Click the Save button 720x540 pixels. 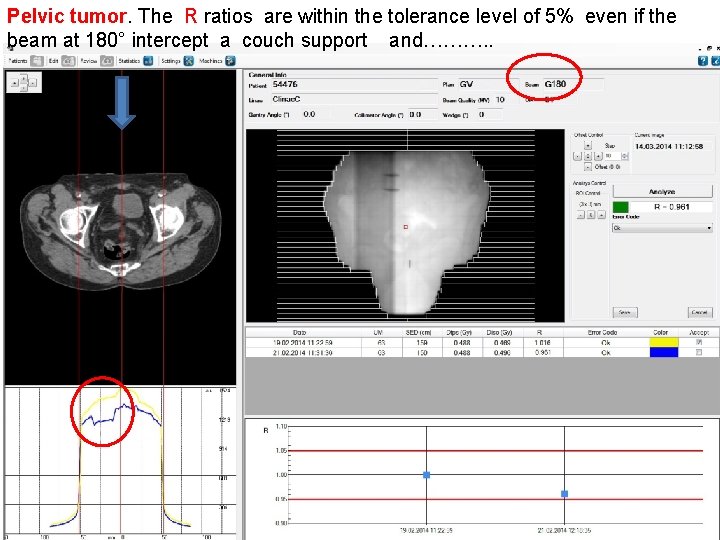(625, 312)
